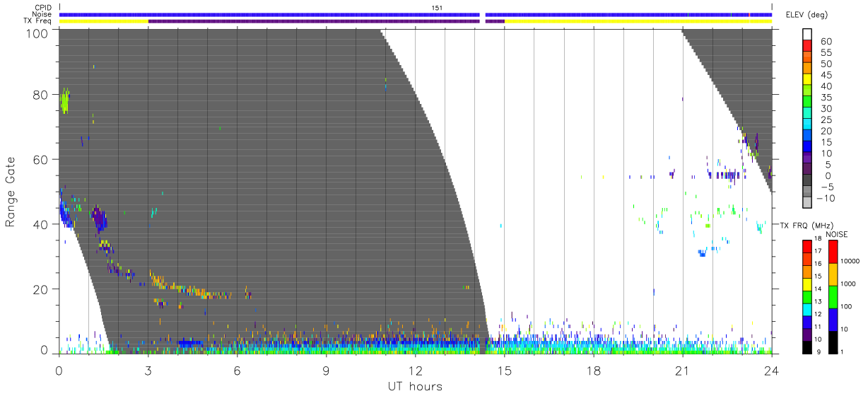Pick the red segment of elevation colorbar
The image size is (868, 401).
click(807, 47)
